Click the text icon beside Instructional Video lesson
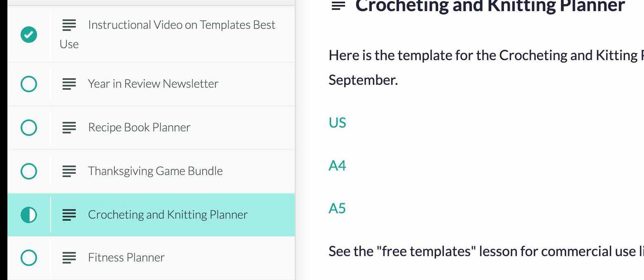 (69, 26)
